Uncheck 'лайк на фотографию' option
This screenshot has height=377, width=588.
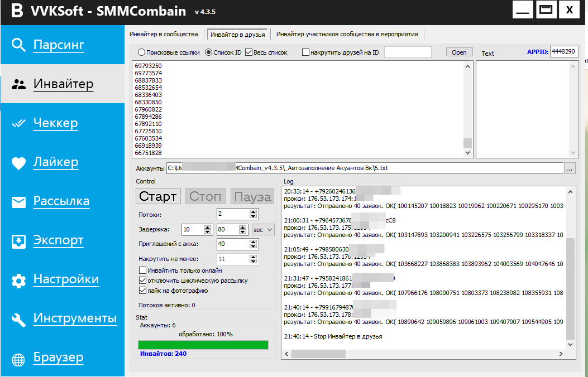(142, 291)
